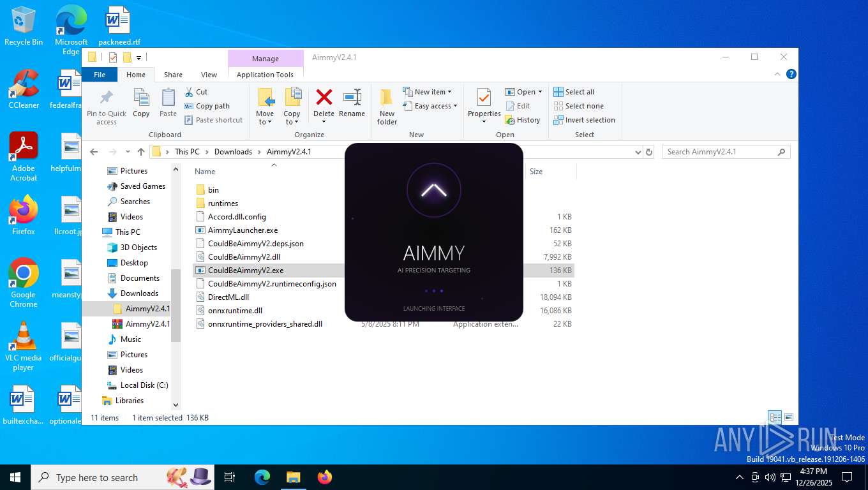This screenshot has height=490, width=868.
Task: Select Local Disk (C:) in tree
Action: [144, 385]
